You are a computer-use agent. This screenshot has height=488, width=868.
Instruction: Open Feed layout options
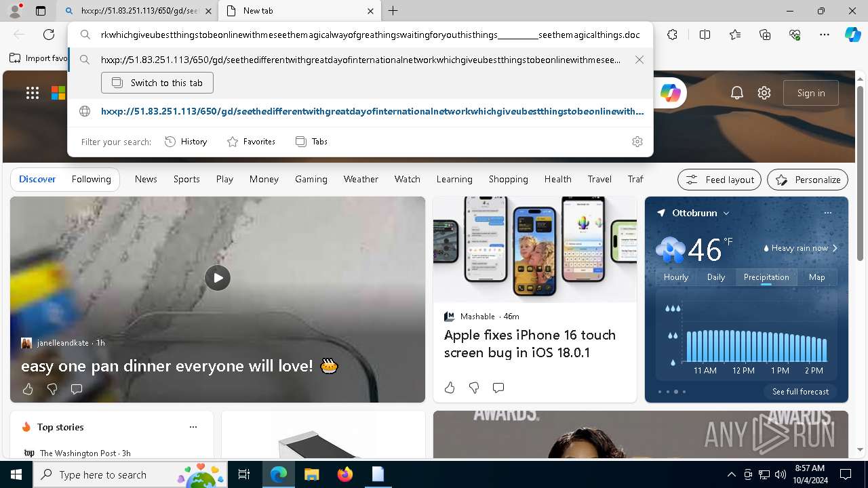point(719,180)
